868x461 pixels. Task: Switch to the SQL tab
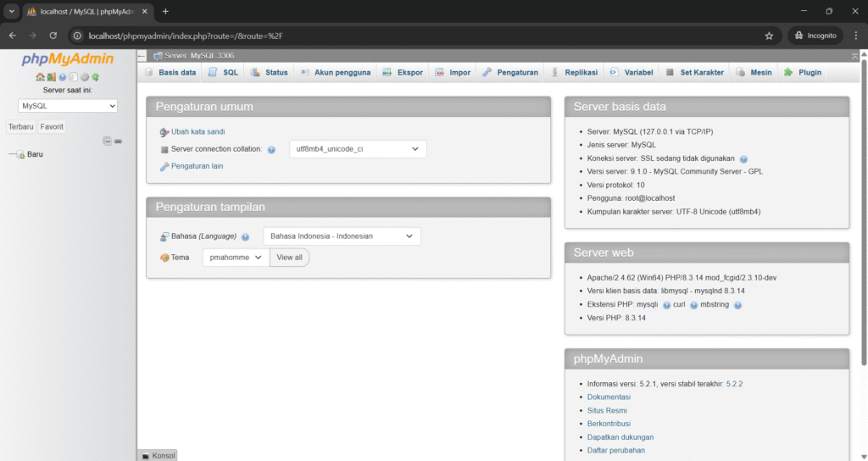coord(224,73)
